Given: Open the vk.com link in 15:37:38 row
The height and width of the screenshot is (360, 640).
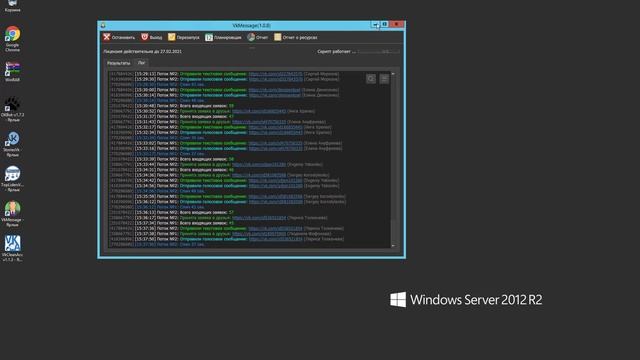Looking at the screenshot, I should (x=259, y=234).
